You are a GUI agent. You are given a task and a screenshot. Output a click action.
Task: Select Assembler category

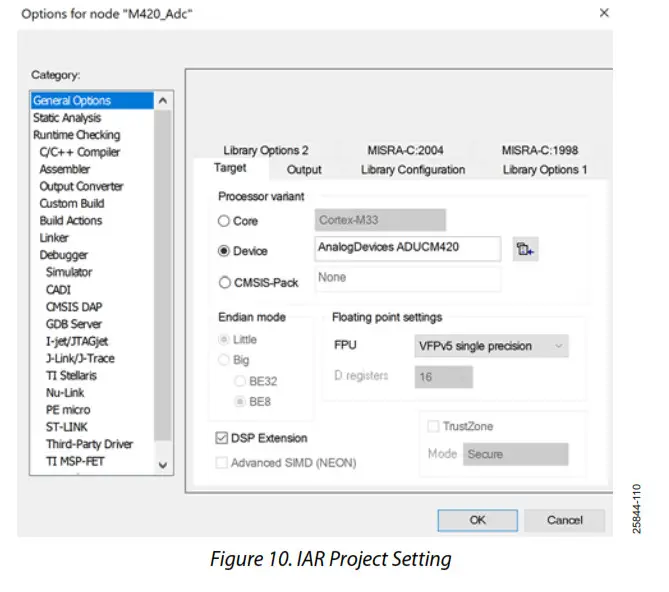tap(92, 169)
